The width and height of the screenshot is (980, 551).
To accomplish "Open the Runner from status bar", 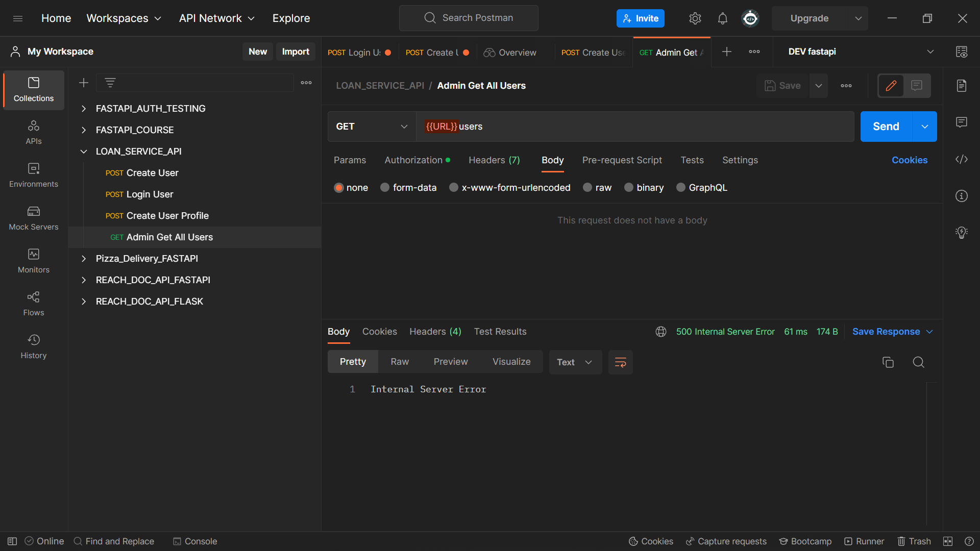I will [864, 541].
